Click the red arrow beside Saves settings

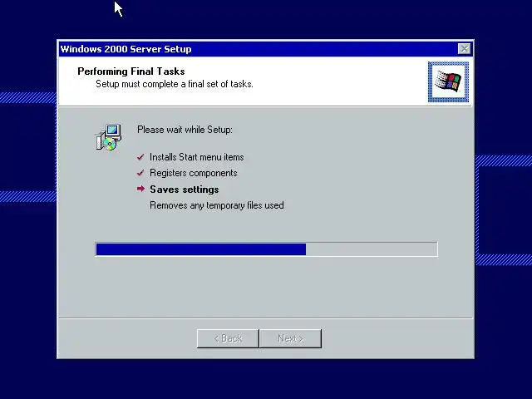[x=140, y=189]
